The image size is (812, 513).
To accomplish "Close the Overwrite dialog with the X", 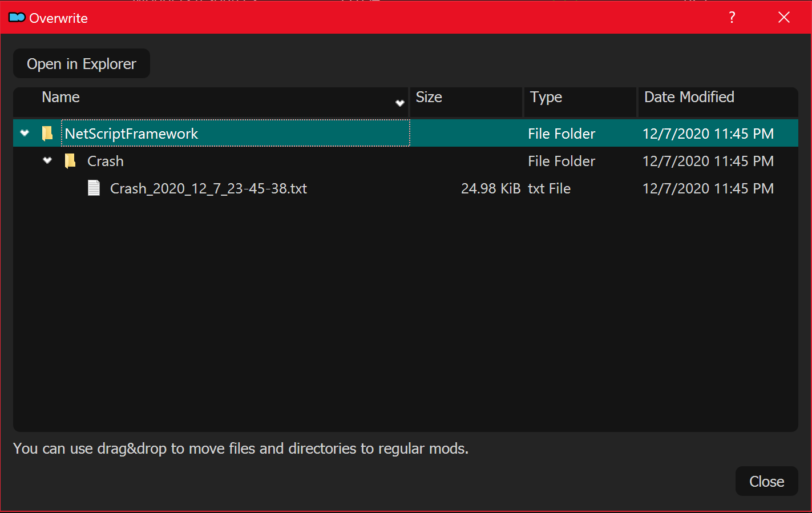I will point(784,18).
